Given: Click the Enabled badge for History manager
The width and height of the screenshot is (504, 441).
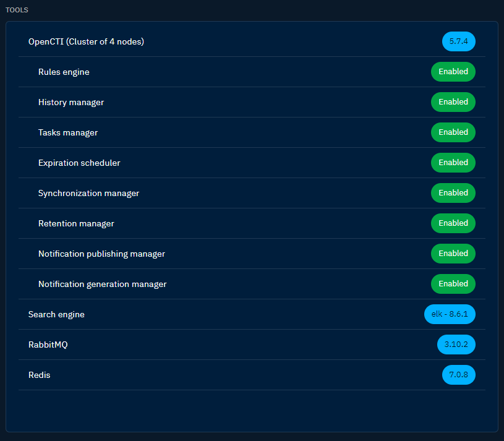Looking at the screenshot, I should 453,102.
